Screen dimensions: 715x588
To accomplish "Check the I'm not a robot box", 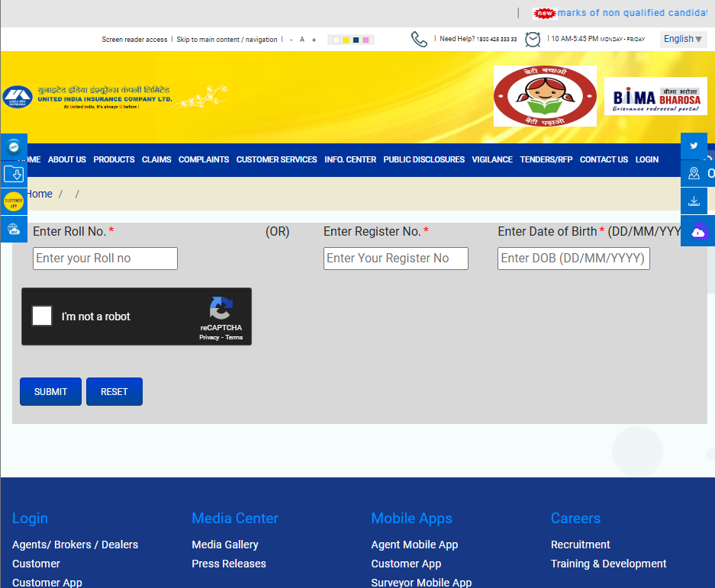I will (x=42, y=316).
